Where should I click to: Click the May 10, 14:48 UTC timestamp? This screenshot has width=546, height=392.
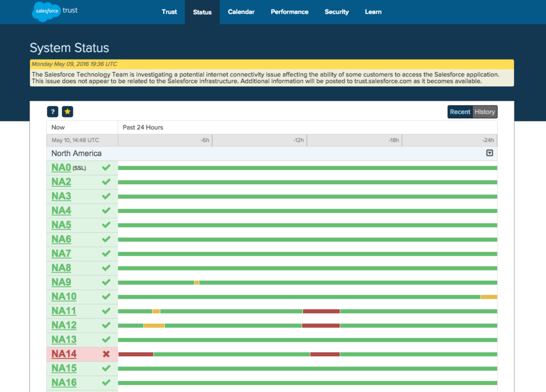coord(75,140)
